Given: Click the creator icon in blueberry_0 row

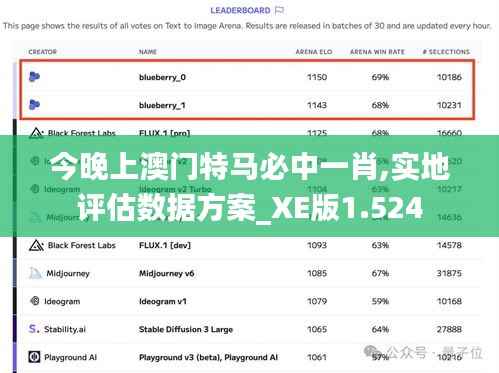Looking at the screenshot, I should (34, 77).
